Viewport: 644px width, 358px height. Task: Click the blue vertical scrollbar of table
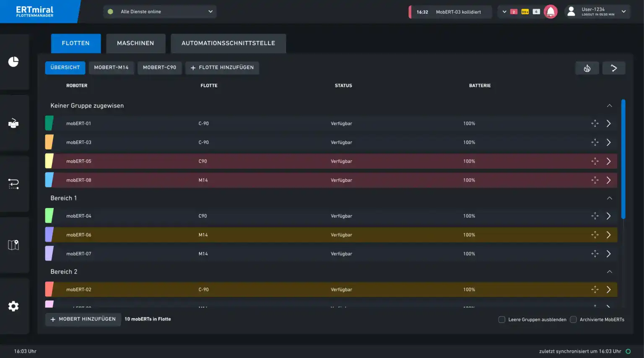[623, 159]
